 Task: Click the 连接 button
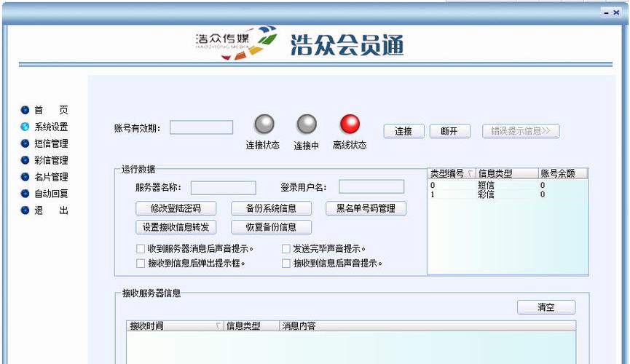coord(403,131)
